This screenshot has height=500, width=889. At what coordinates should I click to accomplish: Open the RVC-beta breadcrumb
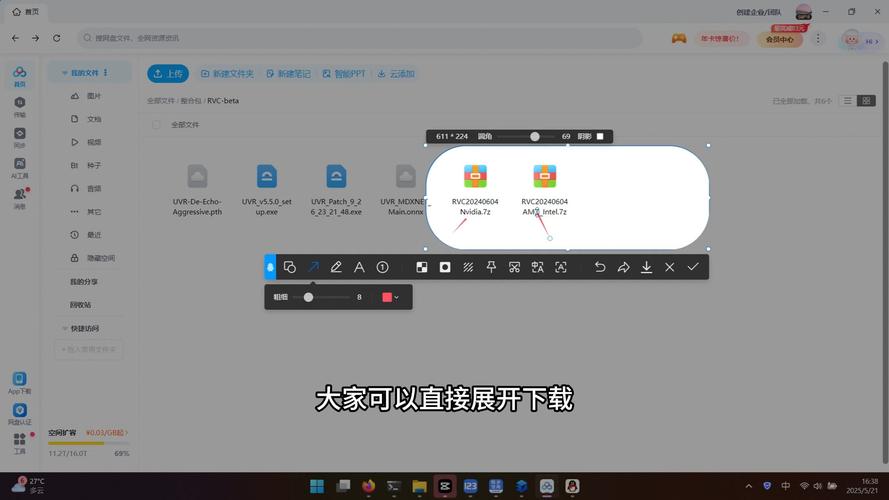coord(223,101)
